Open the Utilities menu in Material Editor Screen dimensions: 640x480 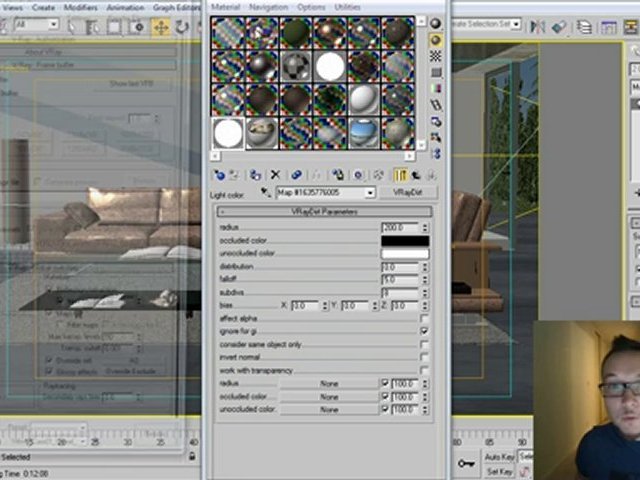[348, 7]
